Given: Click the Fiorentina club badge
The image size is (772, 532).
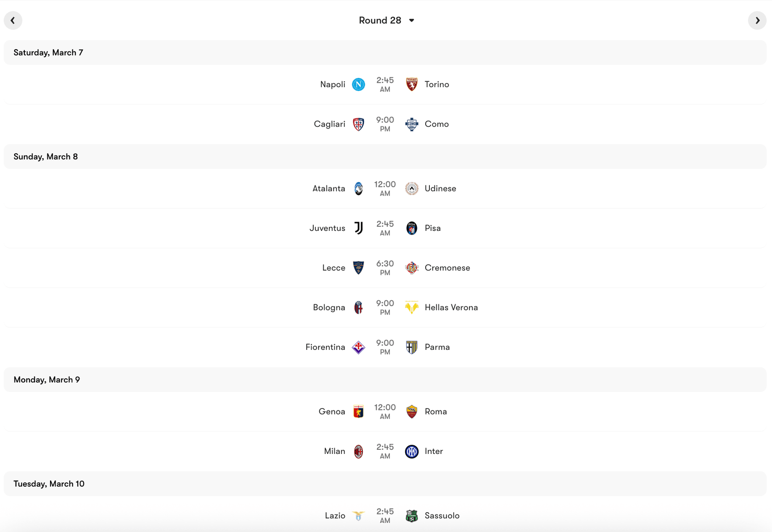Looking at the screenshot, I should 359,347.
